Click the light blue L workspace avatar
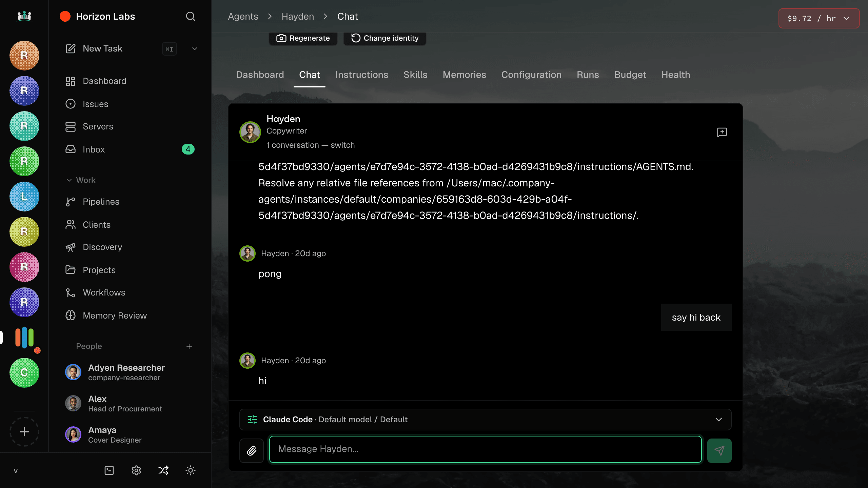868x488 pixels. (24, 197)
